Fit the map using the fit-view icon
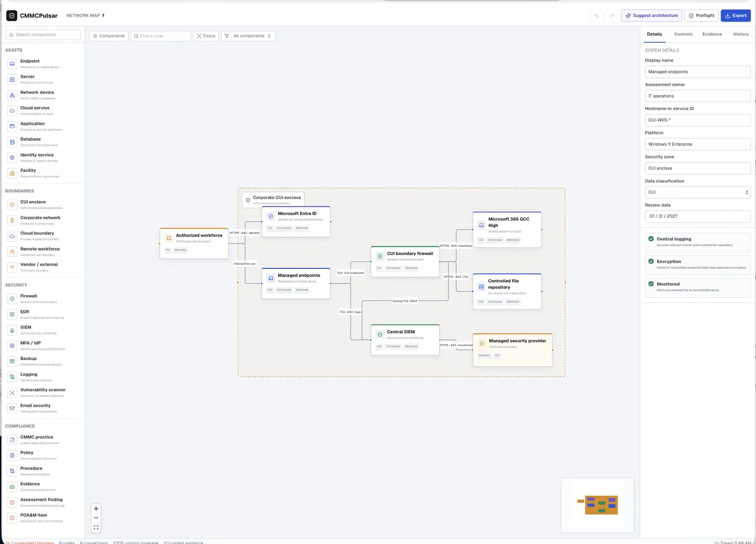This screenshot has width=756, height=544. point(96,527)
